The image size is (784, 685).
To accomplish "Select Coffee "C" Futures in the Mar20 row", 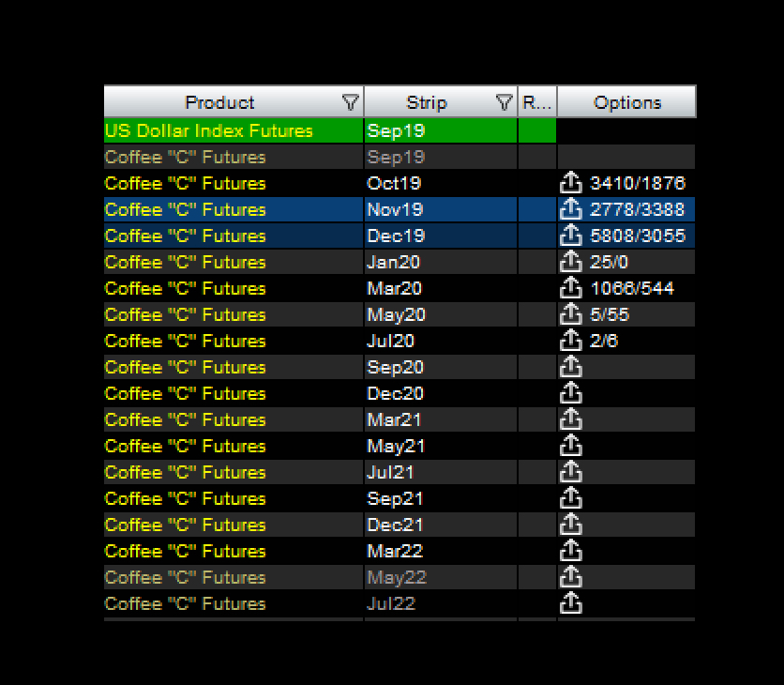I will click(185, 288).
